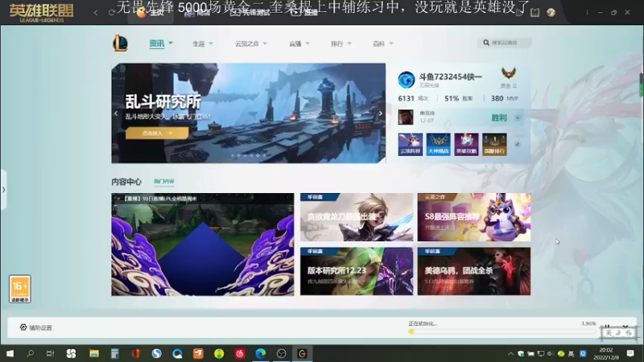
Task: Show previous banner with left arrow
Action: (x=116, y=113)
